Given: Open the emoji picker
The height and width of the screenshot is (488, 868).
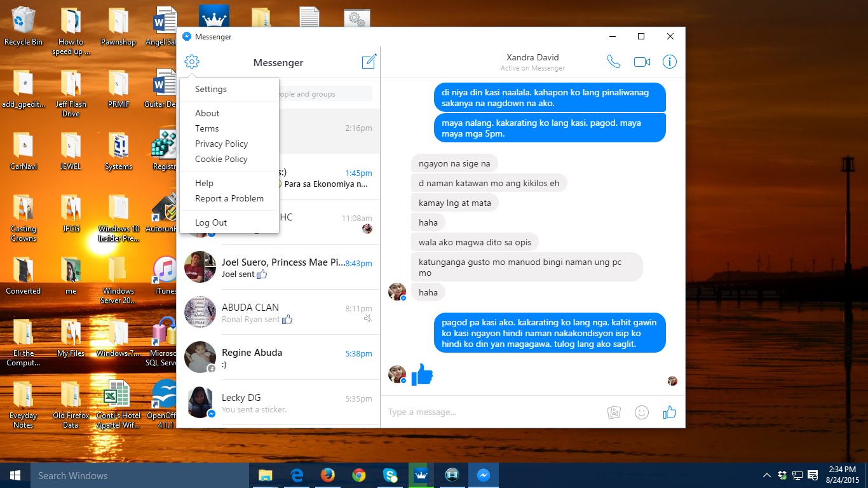Looking at the screenshot, I should tap(642, 412).
